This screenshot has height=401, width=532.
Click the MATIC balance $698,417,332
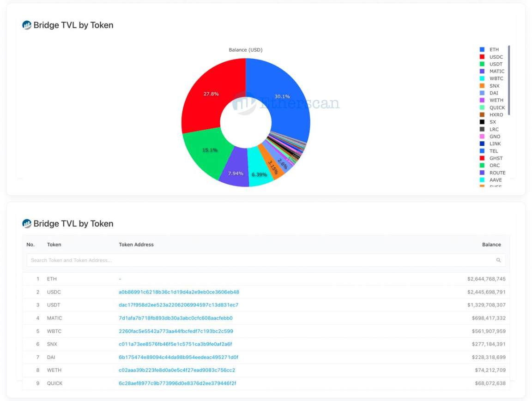(489, 318)
